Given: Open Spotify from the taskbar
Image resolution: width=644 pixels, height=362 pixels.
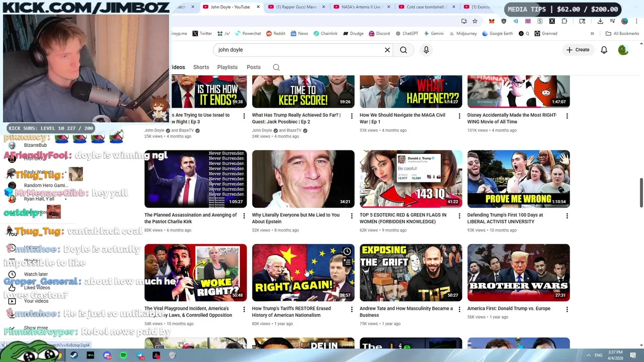Looking at the screenshot, I should click(124, 355).
